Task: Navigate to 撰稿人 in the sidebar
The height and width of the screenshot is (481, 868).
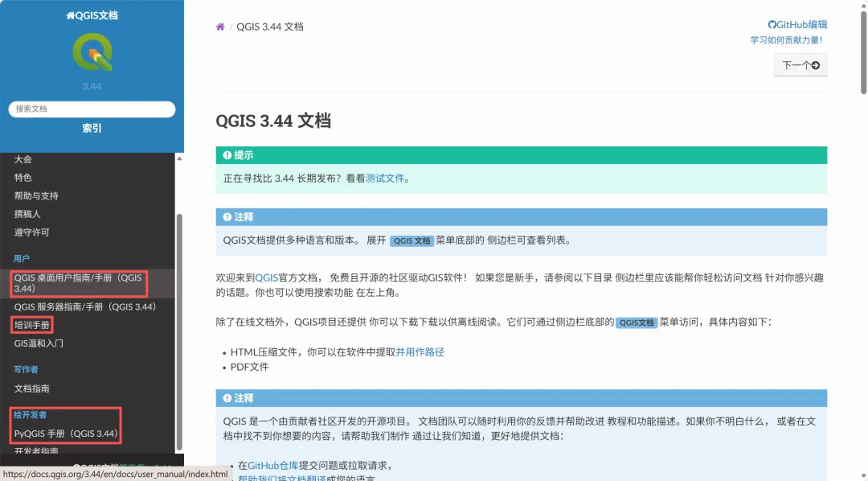Action: pyautogui.click(x=27, y=215)
